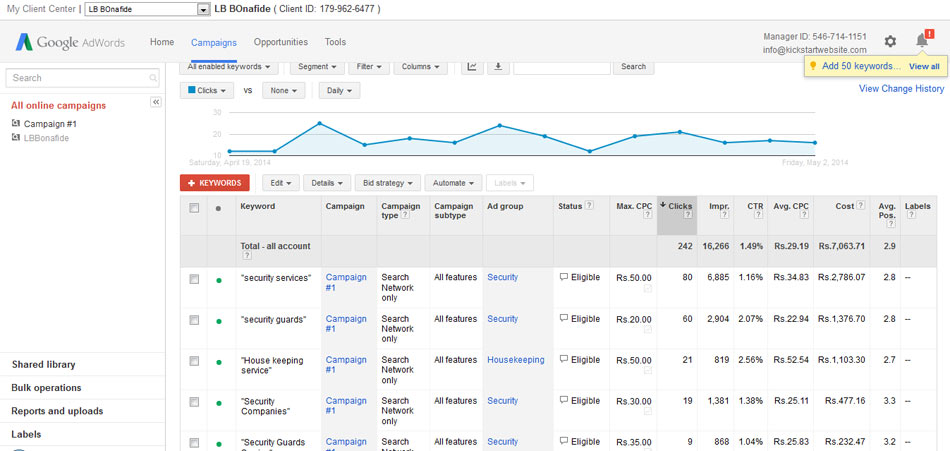Open Housekeeping ad group link
This screenshot has width=950, height=451.
pos(516,359)
